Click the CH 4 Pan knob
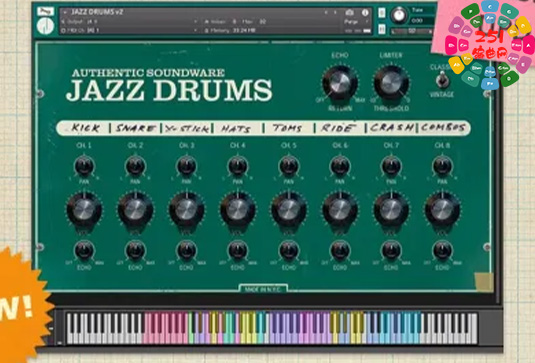The image size is (535, 363). 238,166
